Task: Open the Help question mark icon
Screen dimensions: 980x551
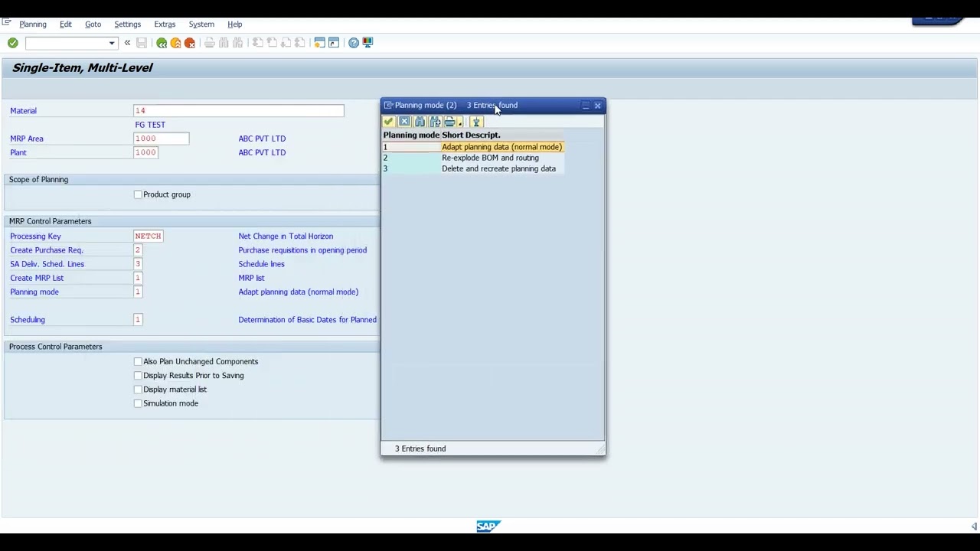Action: [354, 43]
